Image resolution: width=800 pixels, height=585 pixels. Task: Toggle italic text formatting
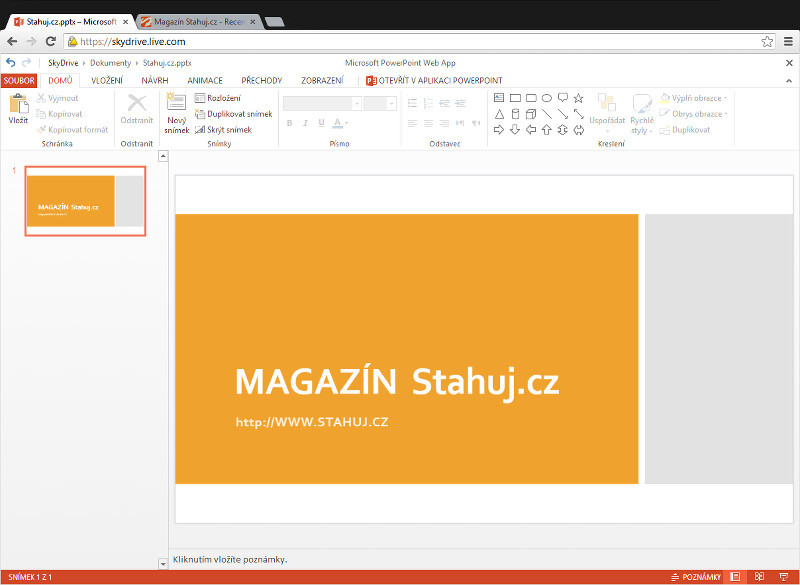coord(305,123)
